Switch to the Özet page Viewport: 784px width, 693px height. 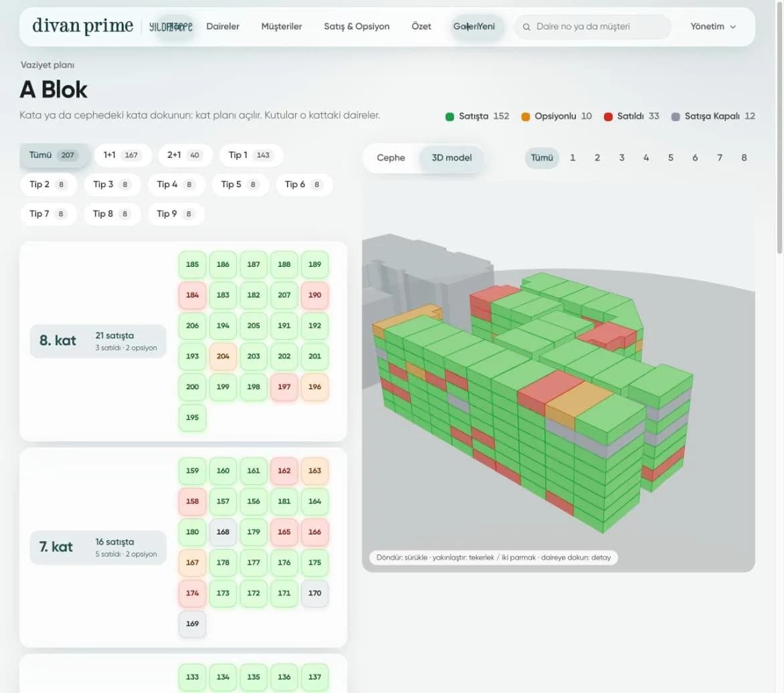pyautogui.click(x=421, y=27)
